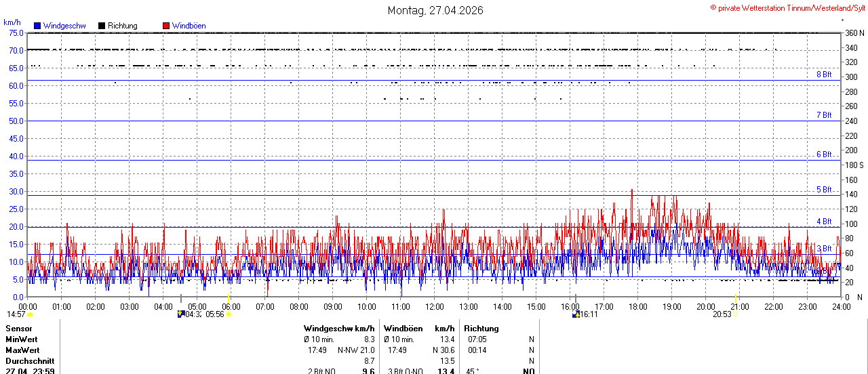
Task: Click the Durchschnitt row label
Action: tap(30, 361)
